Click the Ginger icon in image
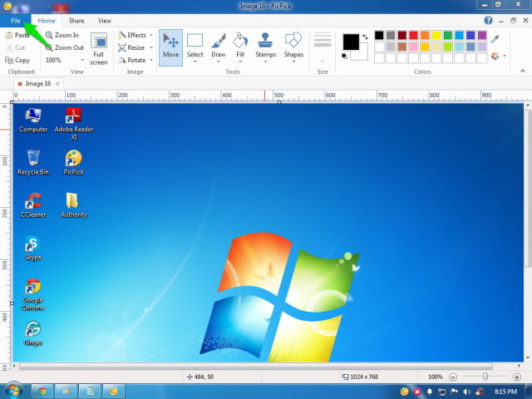This screenshot has width=532, height=399. [x=33, y=333]
